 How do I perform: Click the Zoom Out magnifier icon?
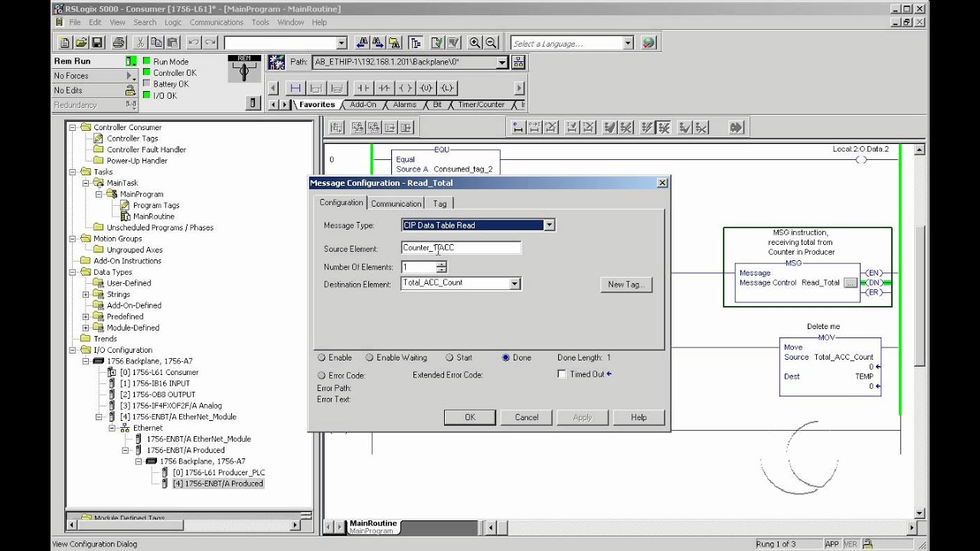coord(492,43)
